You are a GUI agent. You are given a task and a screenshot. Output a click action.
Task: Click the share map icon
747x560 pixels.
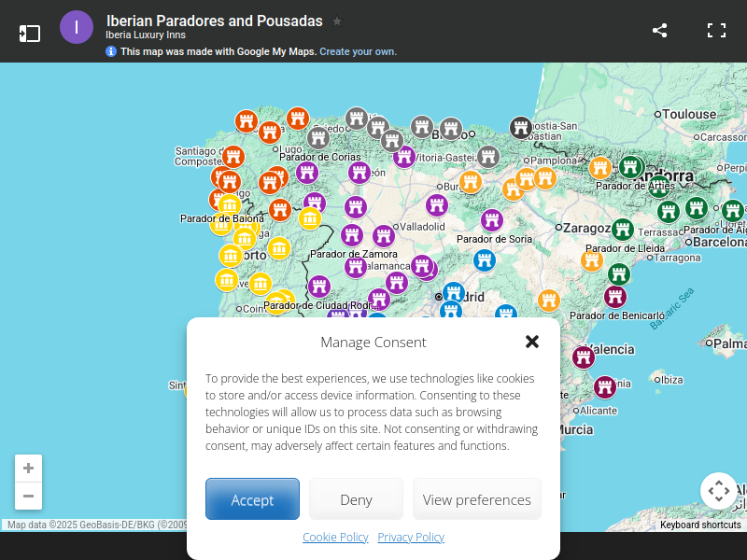659,30
